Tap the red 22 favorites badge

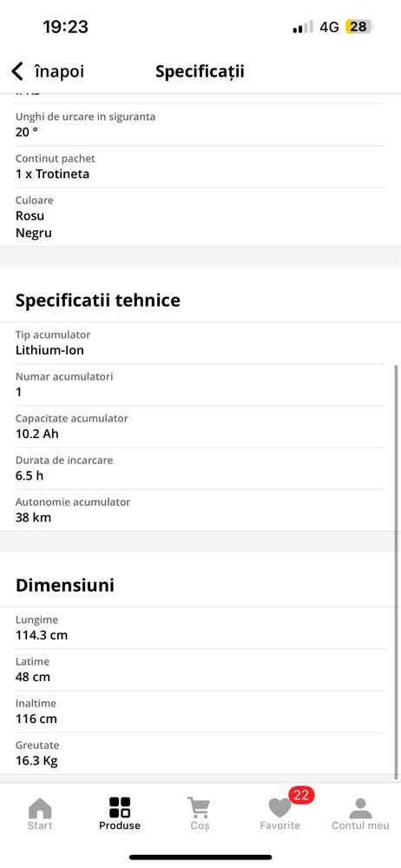pos(301,795)
